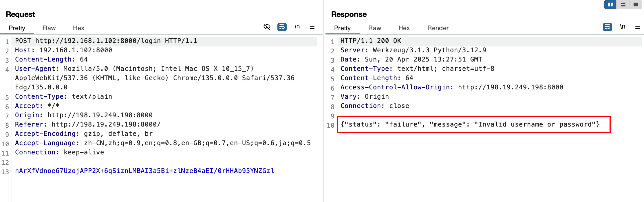Open the Request panel hamburger options menu
This screenshot has height=202, width=644.
pyautogui.click(x=312, y=27)
